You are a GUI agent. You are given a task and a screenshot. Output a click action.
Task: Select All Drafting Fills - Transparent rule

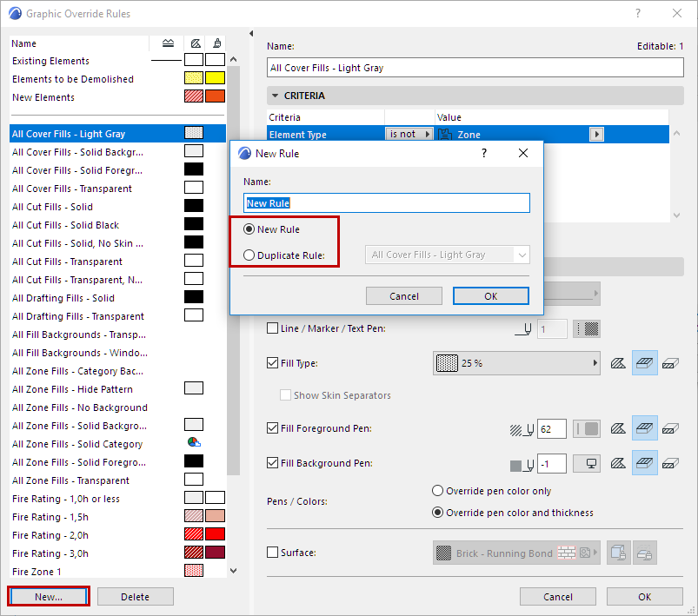point(118,316)
